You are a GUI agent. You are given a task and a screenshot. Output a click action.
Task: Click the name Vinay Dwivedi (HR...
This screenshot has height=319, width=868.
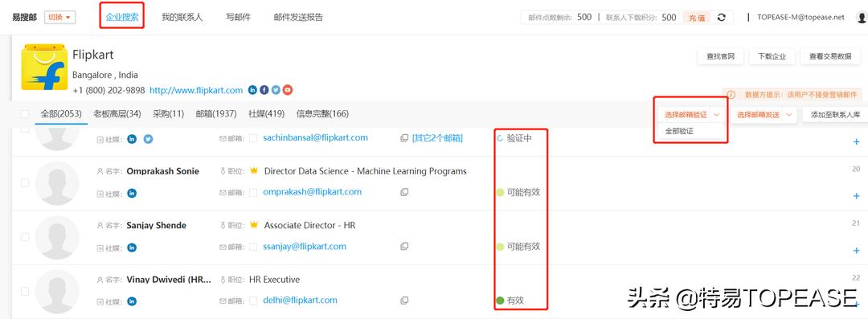(169, 280)
